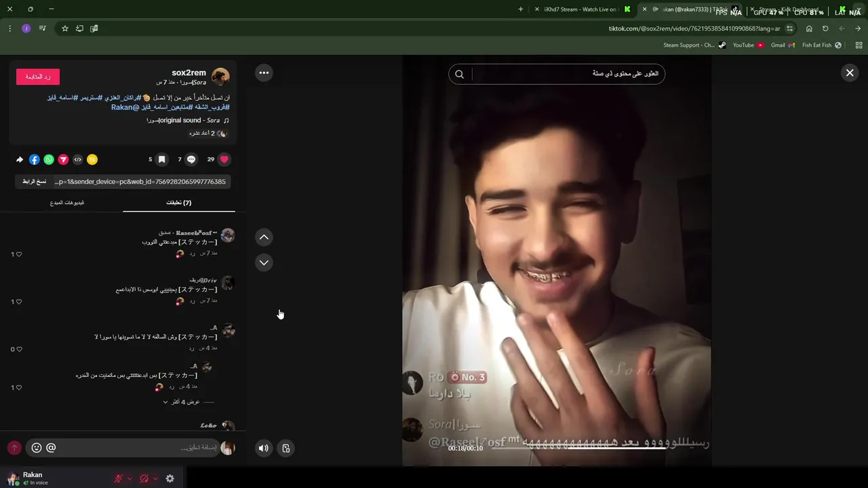The image size is (868, 488).
Task: Share to Facebook
Action: [34, 159]
